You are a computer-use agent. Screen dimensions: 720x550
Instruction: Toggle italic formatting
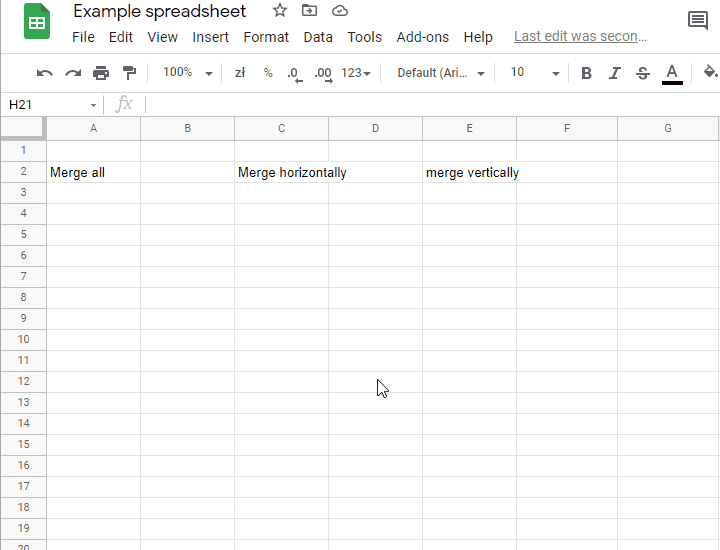coord(614,73)
